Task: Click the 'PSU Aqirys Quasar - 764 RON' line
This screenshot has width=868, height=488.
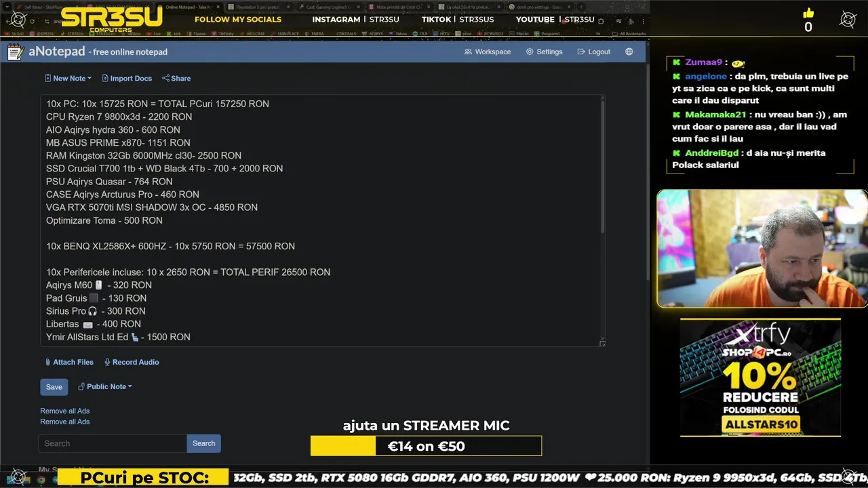Action: coord(109,182)
